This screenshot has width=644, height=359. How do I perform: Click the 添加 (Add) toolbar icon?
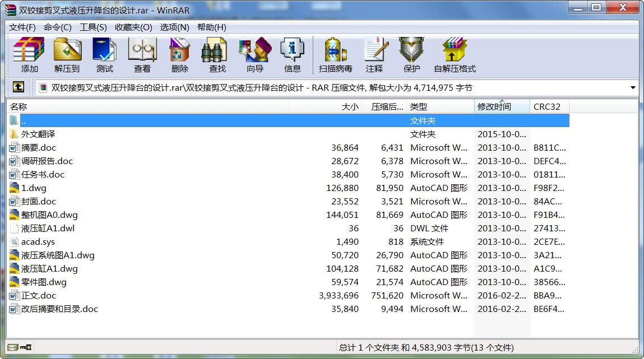pyautogui.click(x=29, y=55)
